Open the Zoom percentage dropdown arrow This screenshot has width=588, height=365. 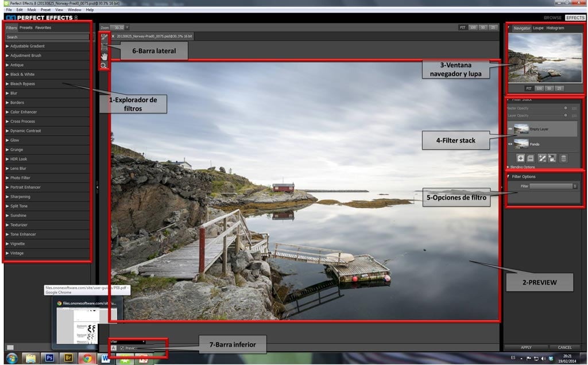pyautogui.click(x=127, y=28)
